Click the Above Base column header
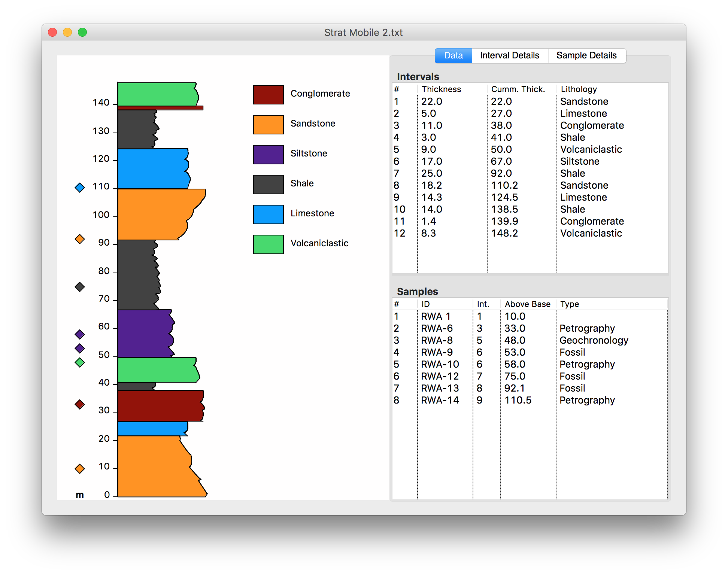 click(528, 304)
